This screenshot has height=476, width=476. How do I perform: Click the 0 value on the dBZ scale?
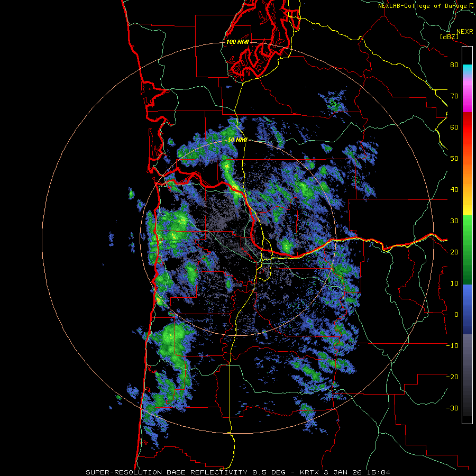pyautogui.click(x=456, y=315)
